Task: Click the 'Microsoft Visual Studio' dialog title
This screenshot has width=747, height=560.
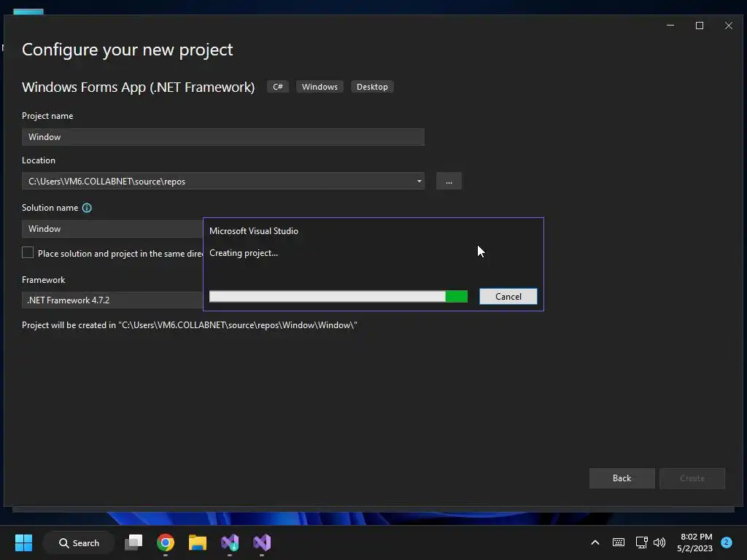Action: click(x=253, y=231)
